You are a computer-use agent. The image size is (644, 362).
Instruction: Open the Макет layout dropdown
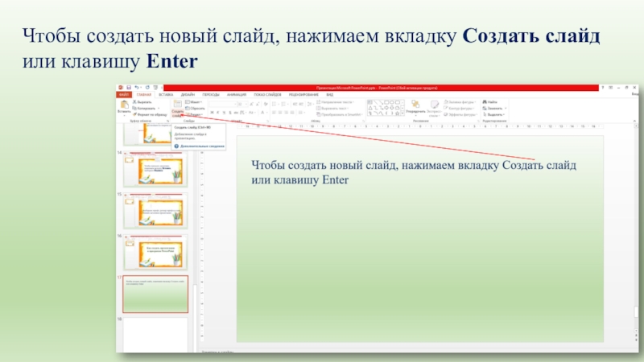click(193, 102)
